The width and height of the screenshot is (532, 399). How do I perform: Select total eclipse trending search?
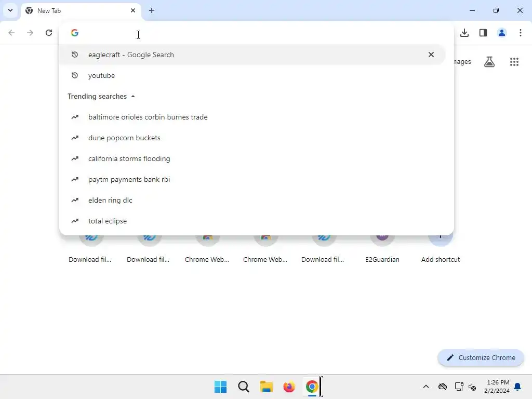coord(252,221)
